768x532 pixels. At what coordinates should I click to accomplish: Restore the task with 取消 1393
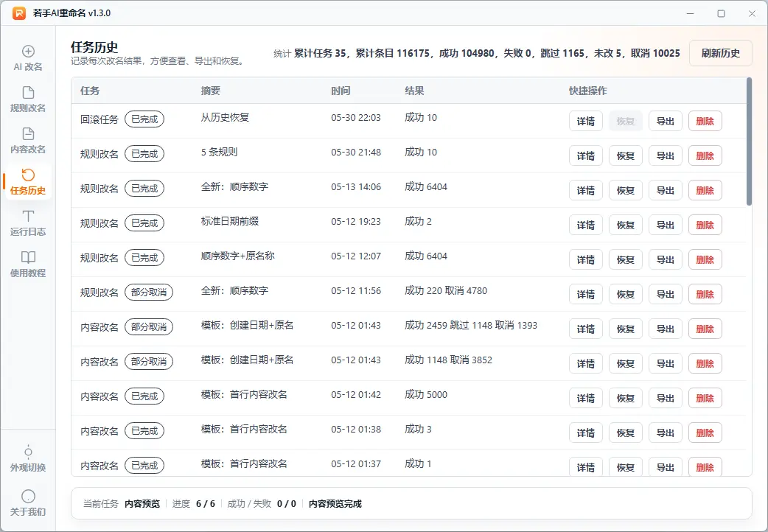click(x=626, y=329)
